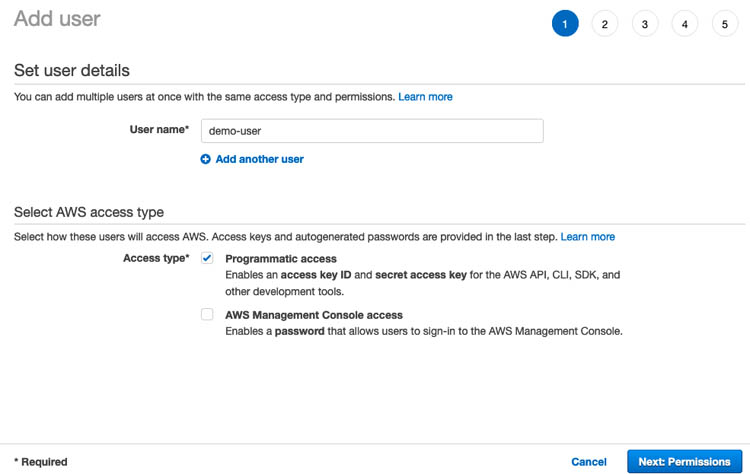Click the plus icon beside Add another user
The image size is (750, 474).
click(205, 159)
